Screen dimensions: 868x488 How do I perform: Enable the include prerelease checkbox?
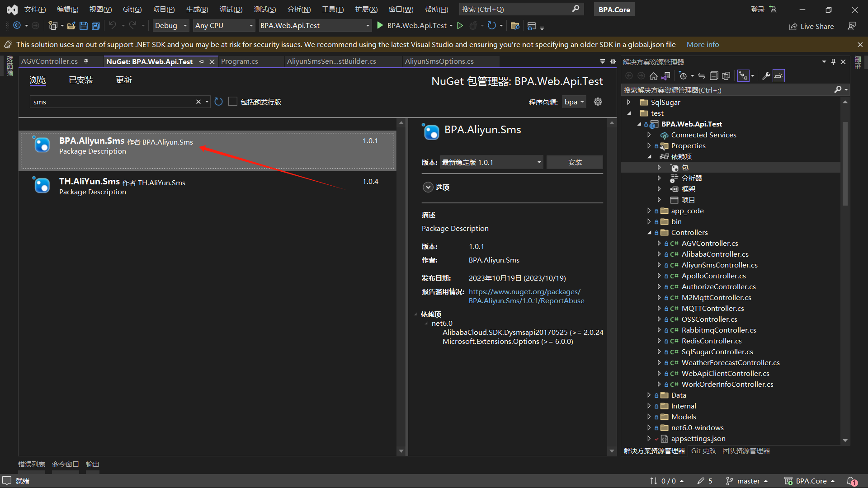click(233, 102)
